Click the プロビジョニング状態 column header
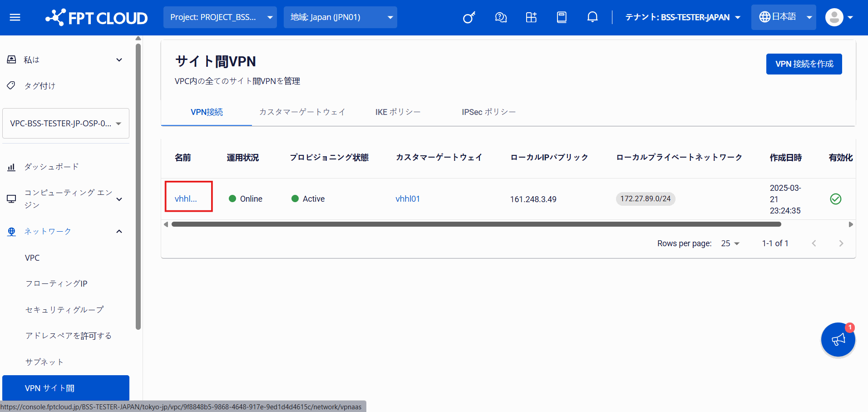This screenshot has width=868, height=412. point(329,158)
